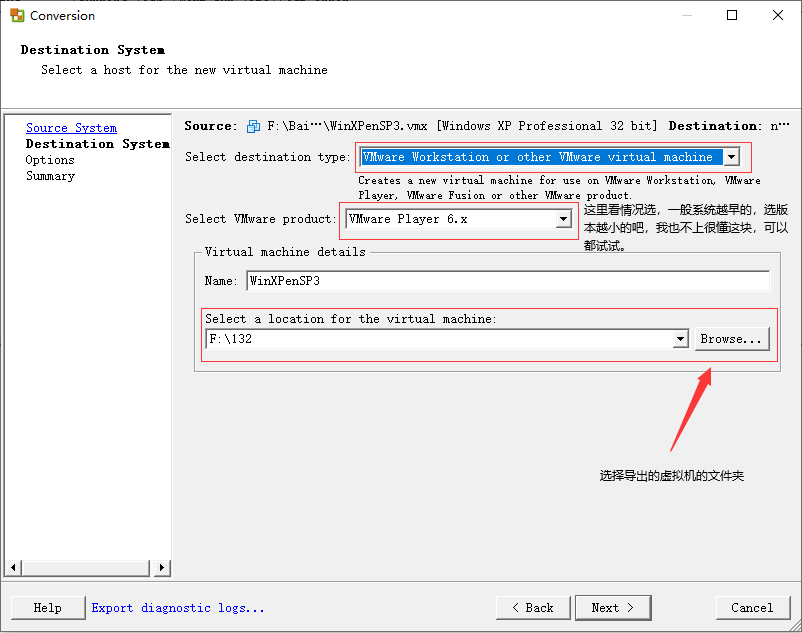Click the Back button
Screen dimensions: 802x633
pos(533,608)
